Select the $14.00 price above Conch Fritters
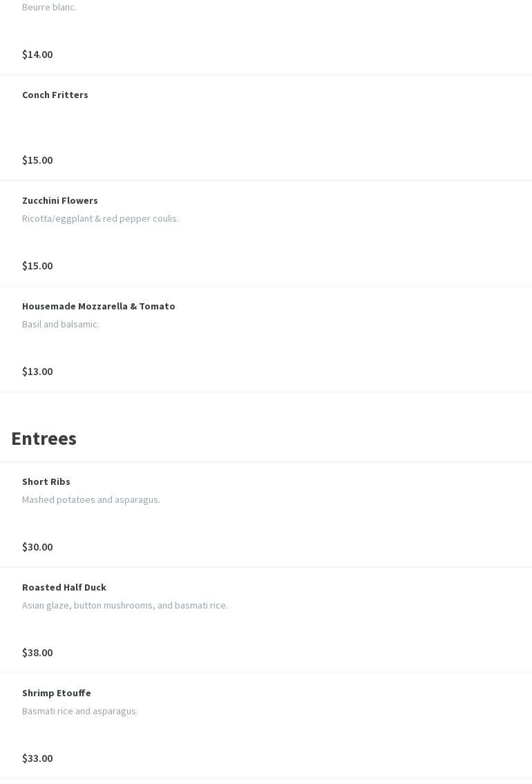The width and height of the screenshot is (532, 784). [x=37, y=55]
